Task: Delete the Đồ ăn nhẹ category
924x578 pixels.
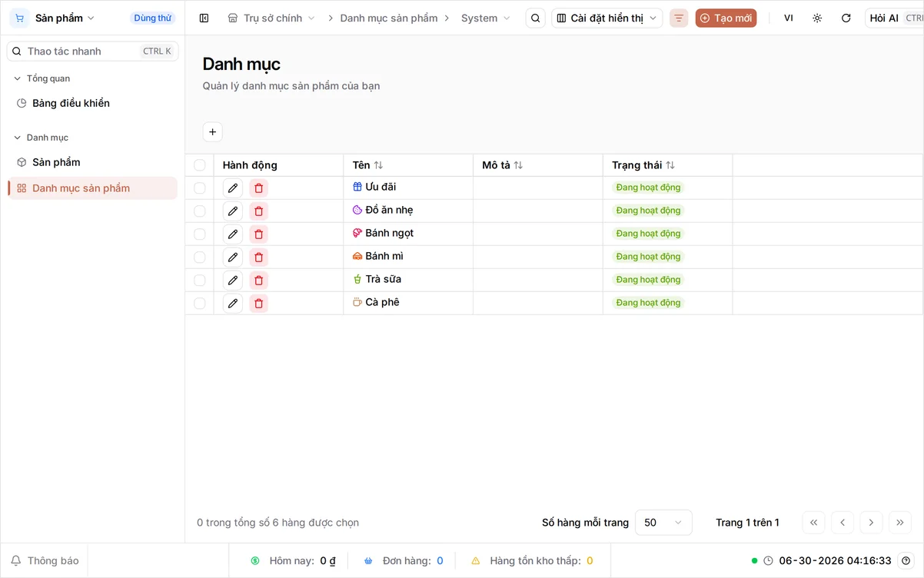Action: tap(258, 211)
